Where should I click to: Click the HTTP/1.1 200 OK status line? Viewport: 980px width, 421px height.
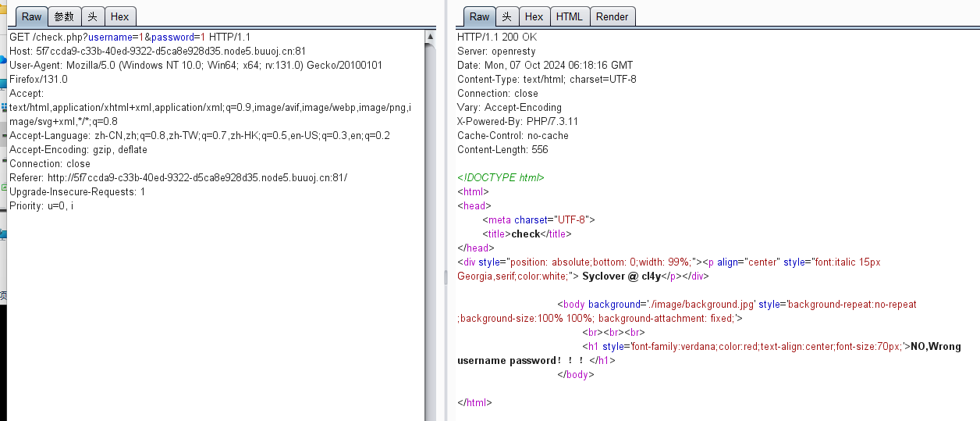click(x=496, y=37)
